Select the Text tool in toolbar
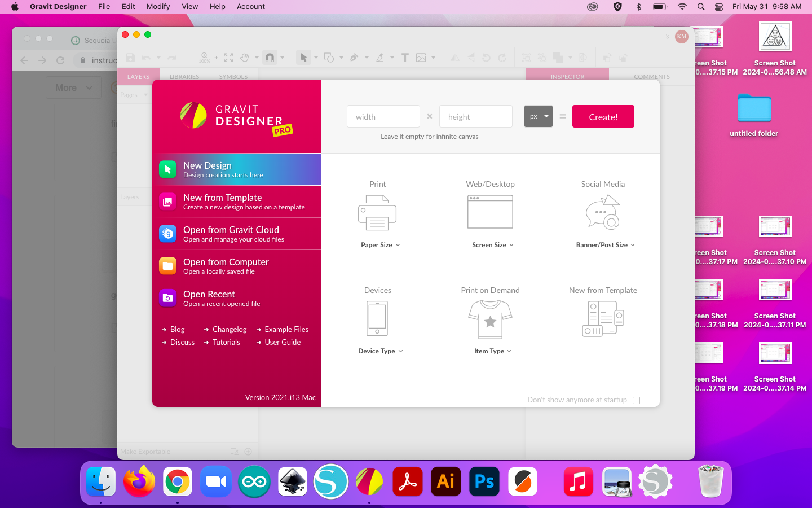812x508 pixels. (x=405, y=58)
